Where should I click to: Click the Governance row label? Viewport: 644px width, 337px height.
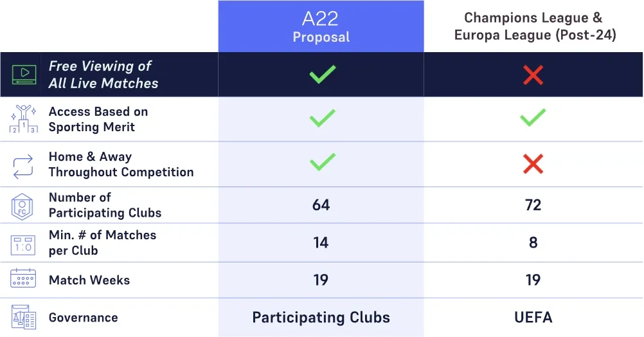click(83, 318)
